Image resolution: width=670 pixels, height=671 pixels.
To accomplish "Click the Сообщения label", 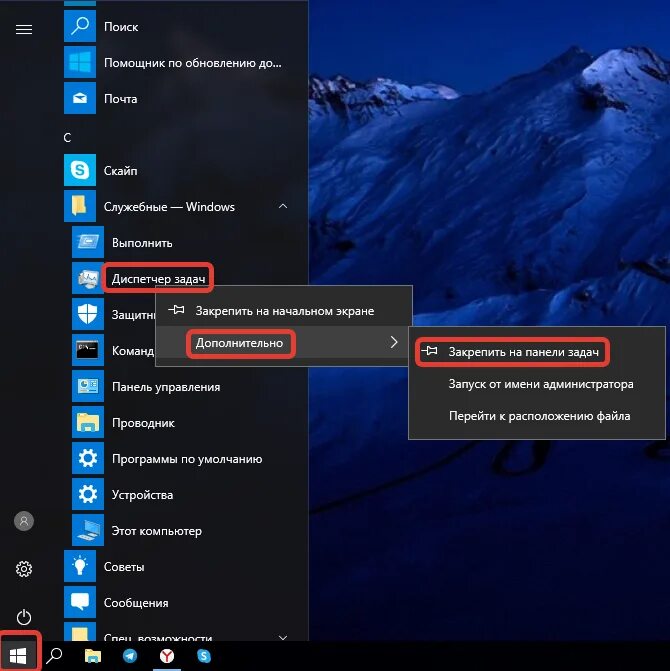I will [136, 603].
